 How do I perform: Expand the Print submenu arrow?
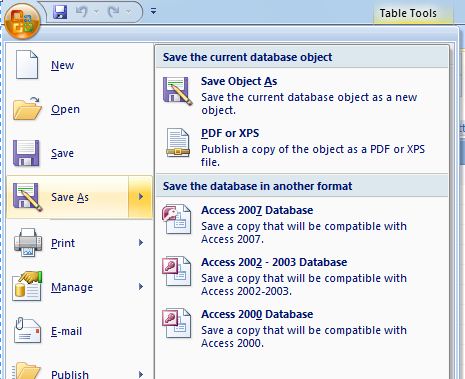point(141,243)
